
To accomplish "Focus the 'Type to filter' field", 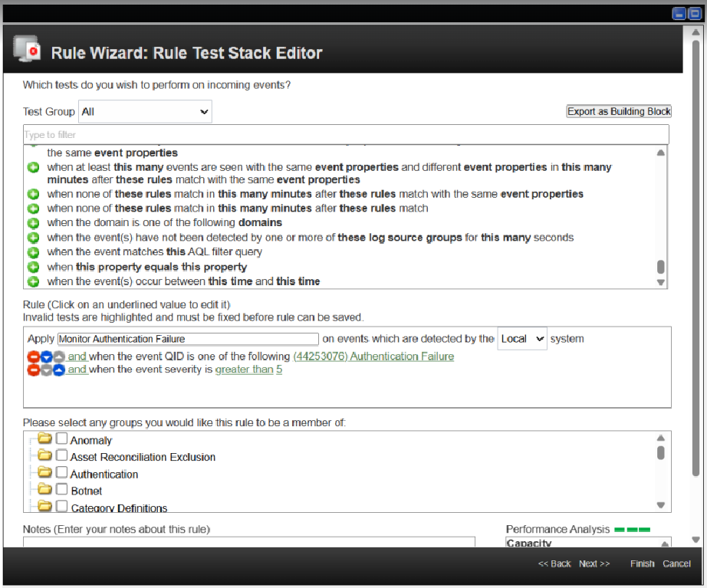I will click(345, 135).
